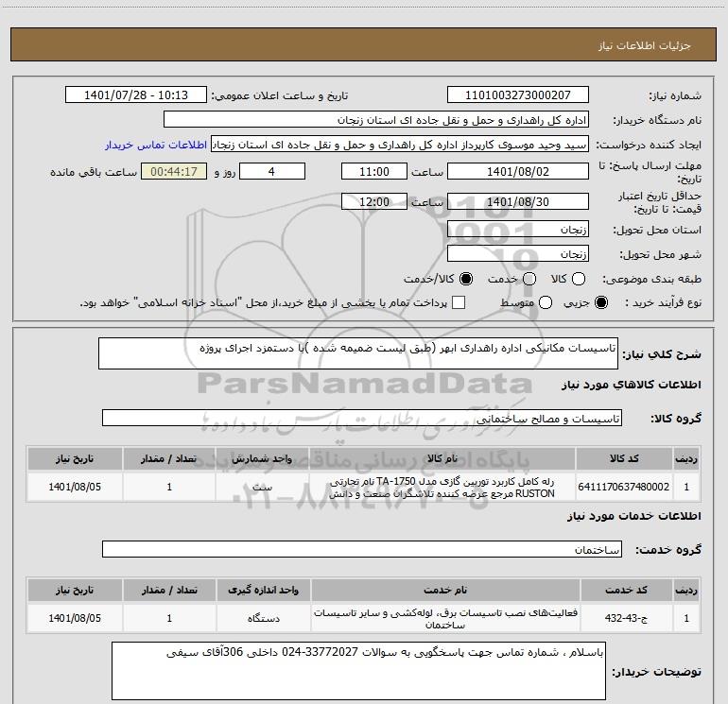Screen dimensions: 728x704
Task: Click the واحد شمارش column header
Action: click(x=262, y=458)
